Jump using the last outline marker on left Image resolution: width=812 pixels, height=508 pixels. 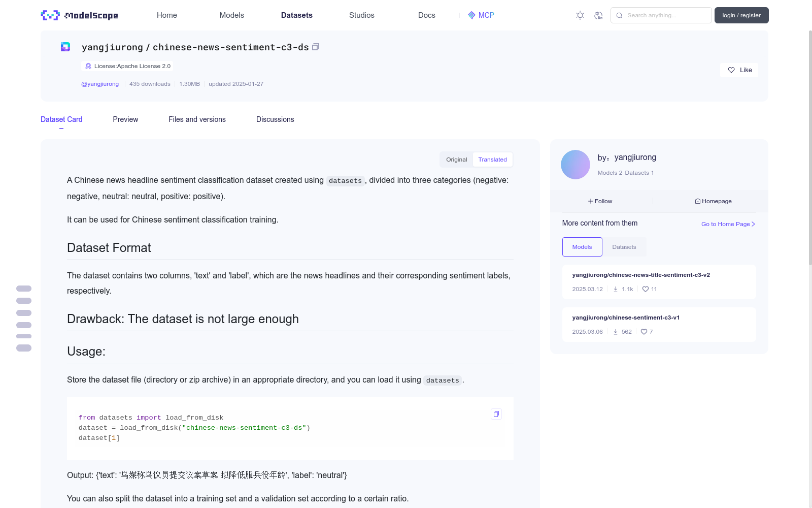click(24, 348)
